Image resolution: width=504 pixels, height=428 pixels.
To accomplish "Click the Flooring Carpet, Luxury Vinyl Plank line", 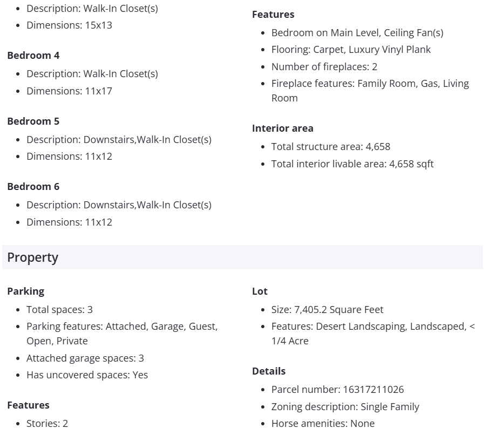I will [x=351, y=50].
